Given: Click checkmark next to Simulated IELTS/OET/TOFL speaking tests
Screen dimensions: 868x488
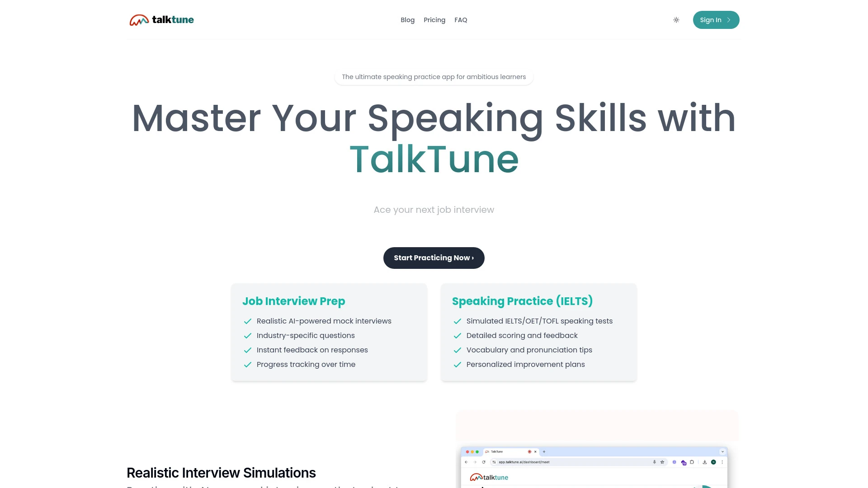Looking at the screenshot, I should (x=457, y=321).
